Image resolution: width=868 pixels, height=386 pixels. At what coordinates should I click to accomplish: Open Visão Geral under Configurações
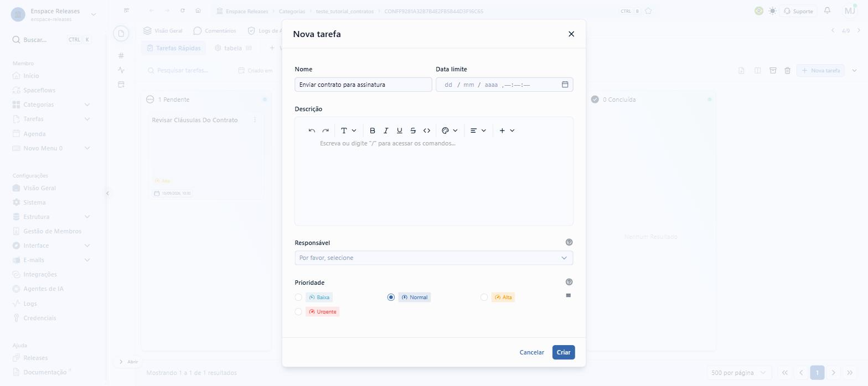(51, 188)
